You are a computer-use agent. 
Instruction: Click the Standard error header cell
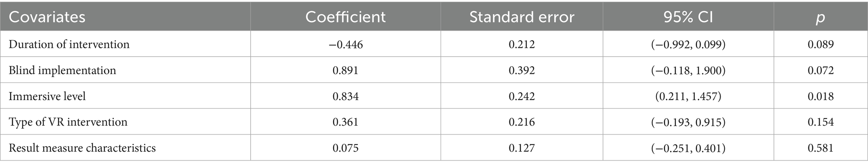pyautogui.click(x=522, y=17)
